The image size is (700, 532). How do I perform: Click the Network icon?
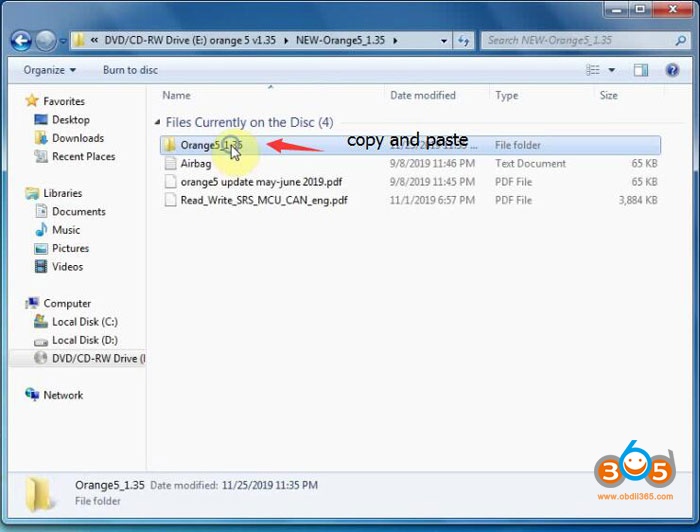[32, 395]
